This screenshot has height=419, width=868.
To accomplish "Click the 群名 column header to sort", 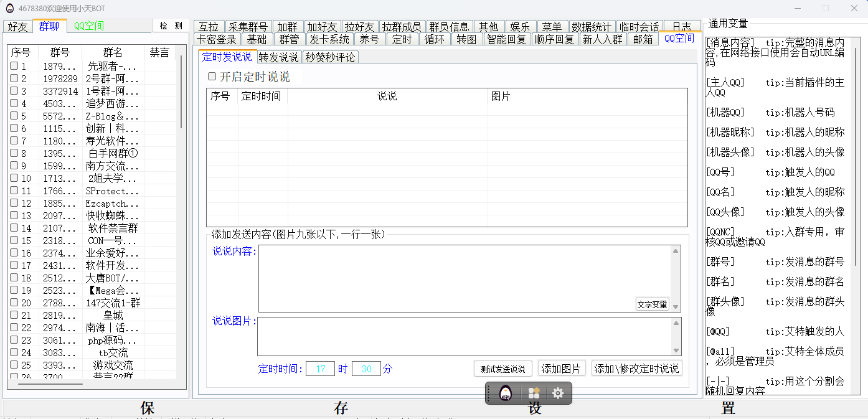I will coord(113,53).
